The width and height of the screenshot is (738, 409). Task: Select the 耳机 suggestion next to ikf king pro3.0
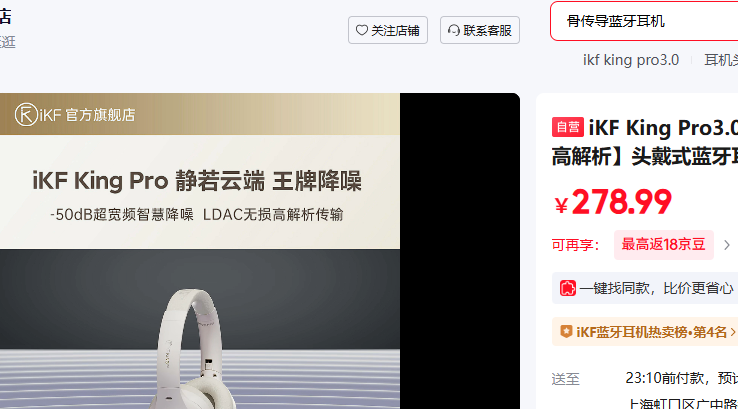tap(721, 60)
